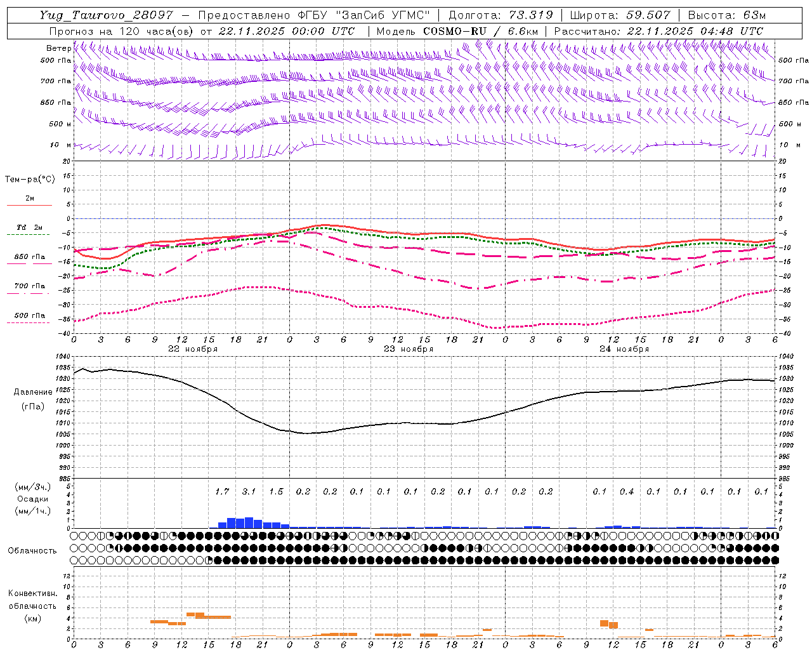Click 'Прогноз на 120 часа(ов)' forecast text
The image size is (812, 650).
[x=122, y=31]
